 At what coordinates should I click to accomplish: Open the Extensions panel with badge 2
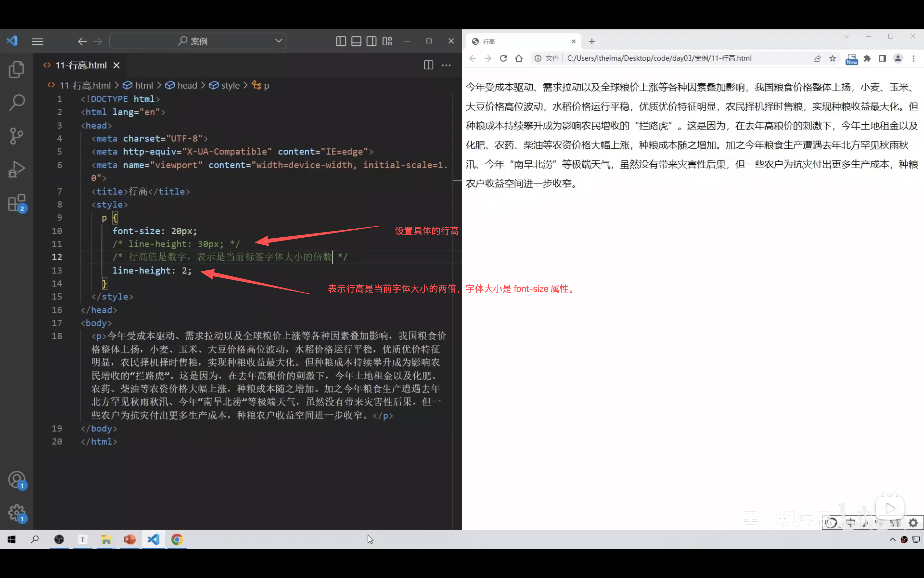(17, 203)
